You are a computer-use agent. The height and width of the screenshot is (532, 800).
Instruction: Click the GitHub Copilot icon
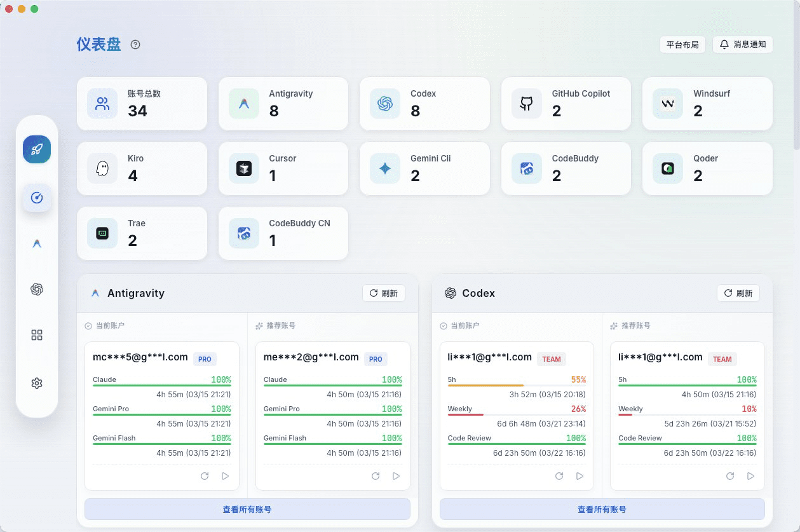[527, 104]
